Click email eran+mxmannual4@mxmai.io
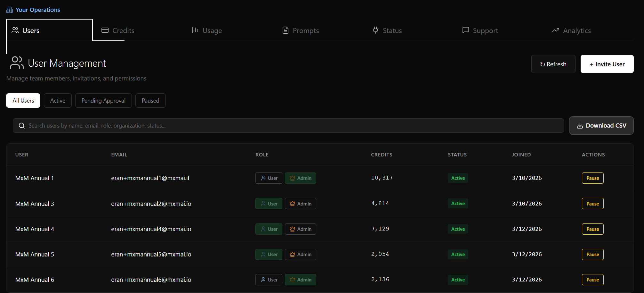Image resolution: width=644 pixels, height=293 pixels. [x=151, y=229]
